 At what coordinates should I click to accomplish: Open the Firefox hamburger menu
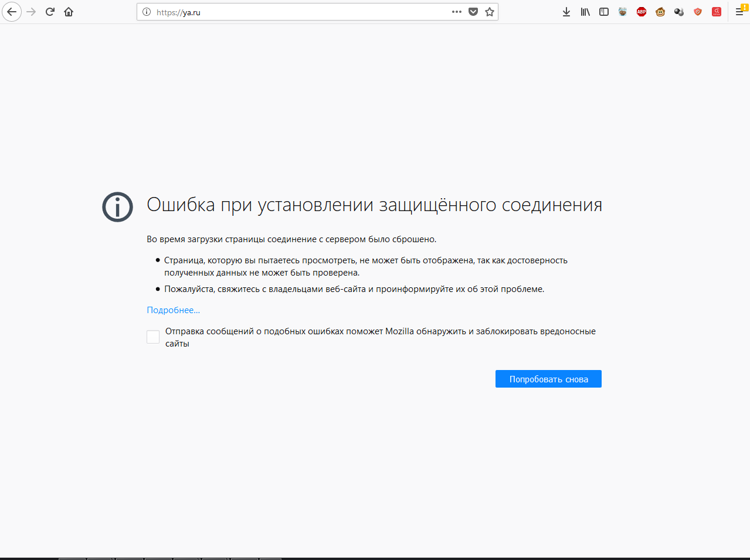click(739, 11)
